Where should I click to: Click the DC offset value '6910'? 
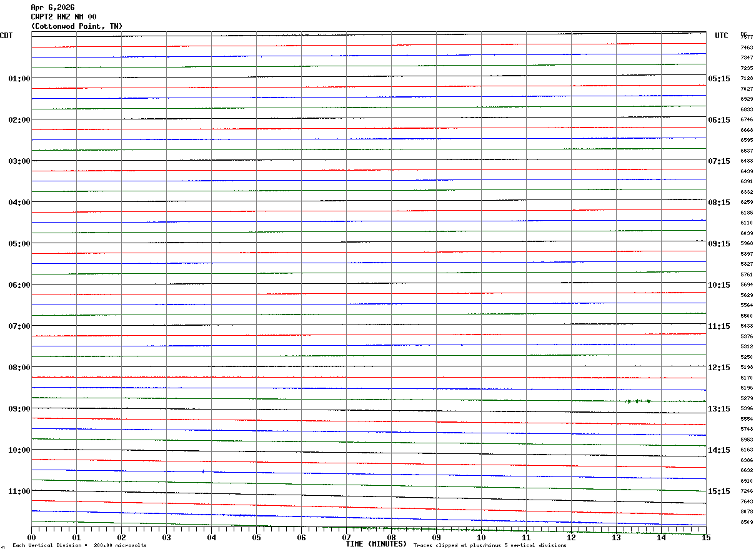[747, 481]
